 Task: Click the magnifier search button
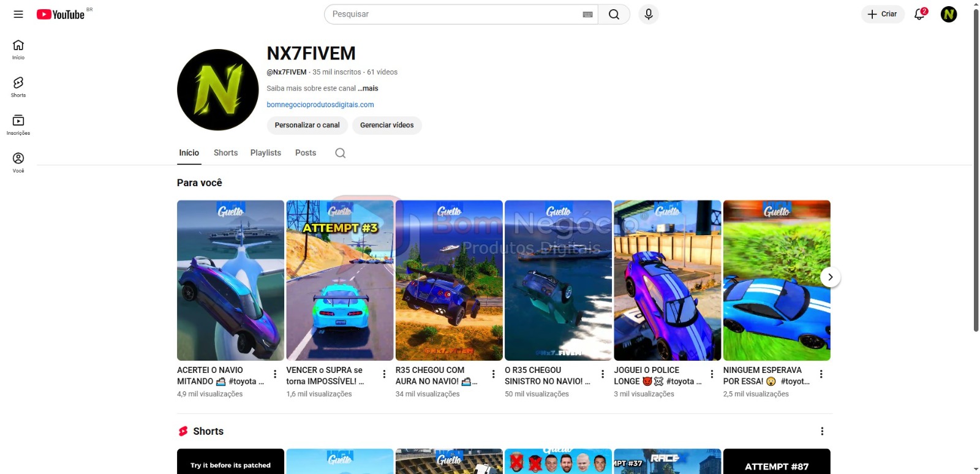(614, 14)
